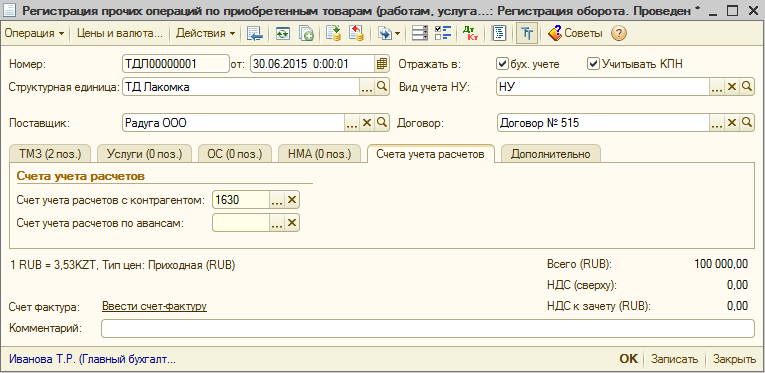Click the create-based-on document icon
Screen dimensions: 765x373
pos(385,34)
